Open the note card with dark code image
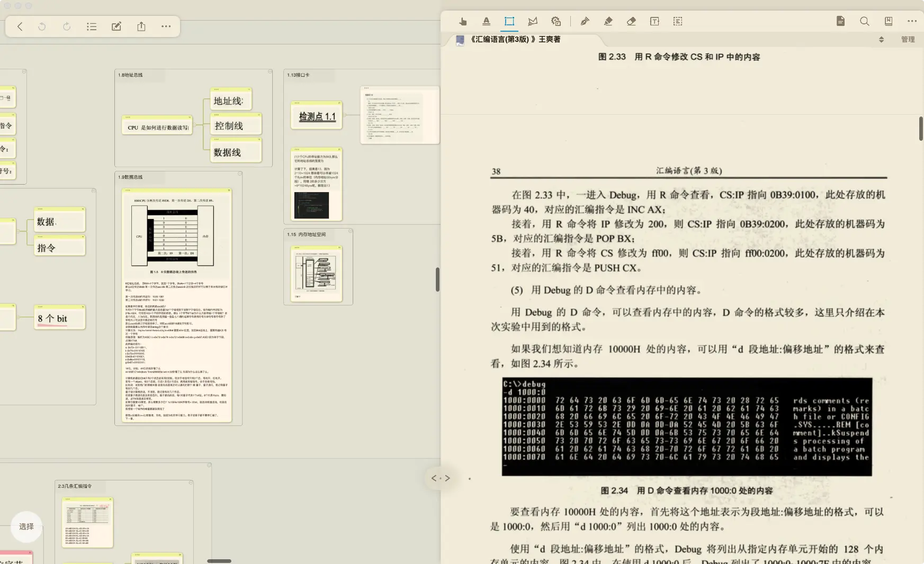This screenshot has width=924, height=564. tap(317, 184)
